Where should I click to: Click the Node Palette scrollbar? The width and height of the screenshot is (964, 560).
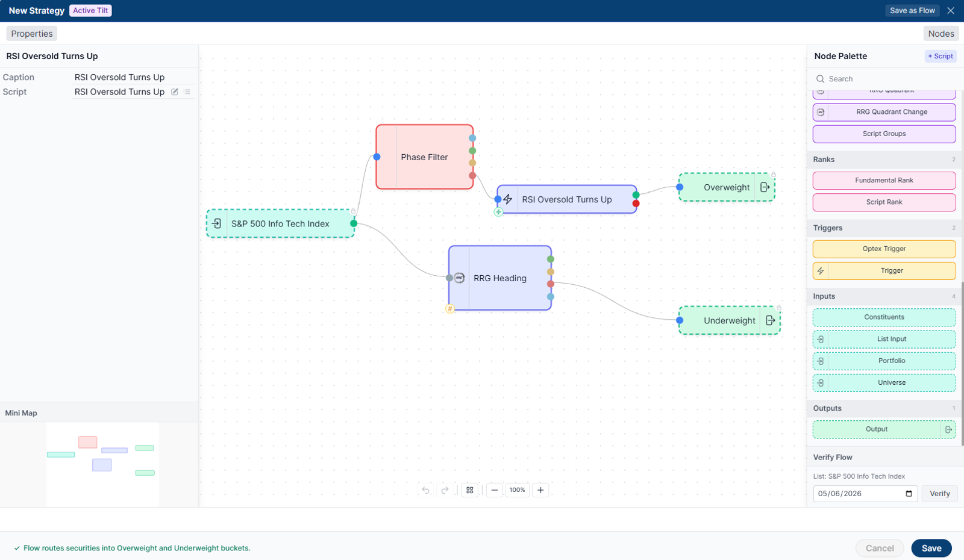click(x=962, y=363)
